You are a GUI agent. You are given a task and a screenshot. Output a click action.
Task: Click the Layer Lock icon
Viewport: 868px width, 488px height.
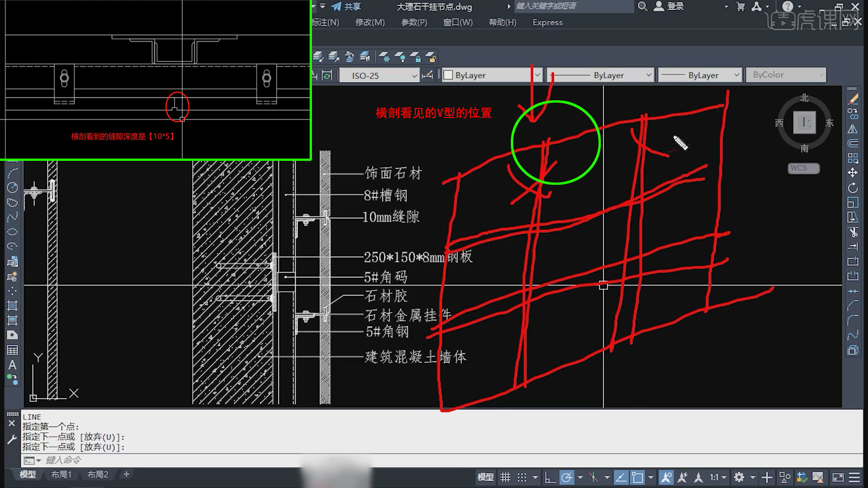coord(415,57)
